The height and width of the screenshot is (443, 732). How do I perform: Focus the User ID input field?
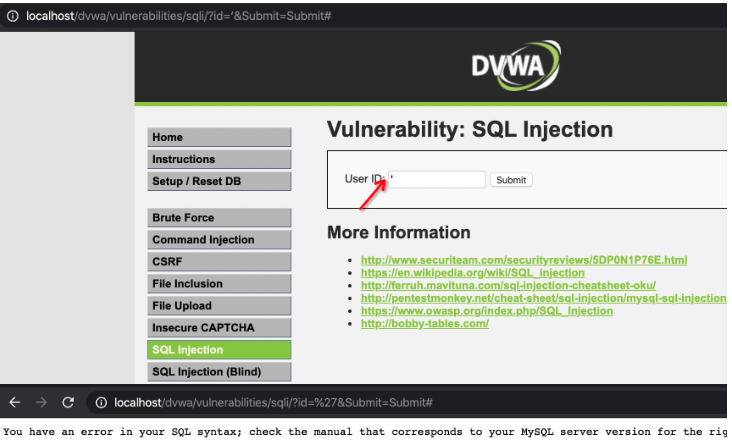(437, 179)
